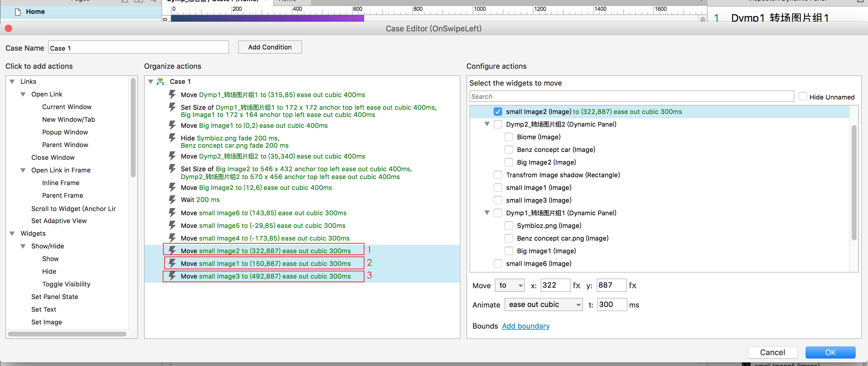Click Home page icon in Pages panel
Image resolution: width=868 pixels, height=366 pixels.
(x=17, y=12)
